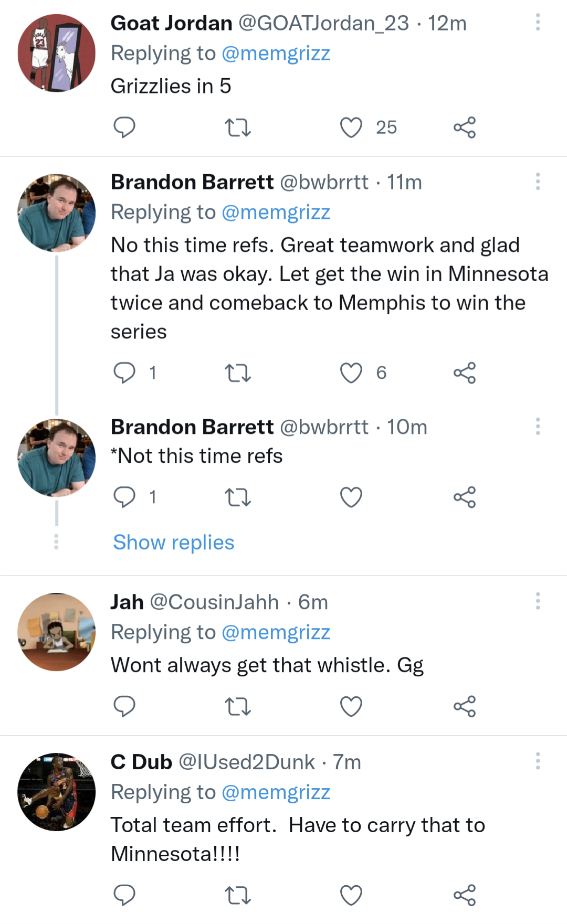
Task: Like the "*Not this time refs" tweet
Action: [x=351, y=497]
